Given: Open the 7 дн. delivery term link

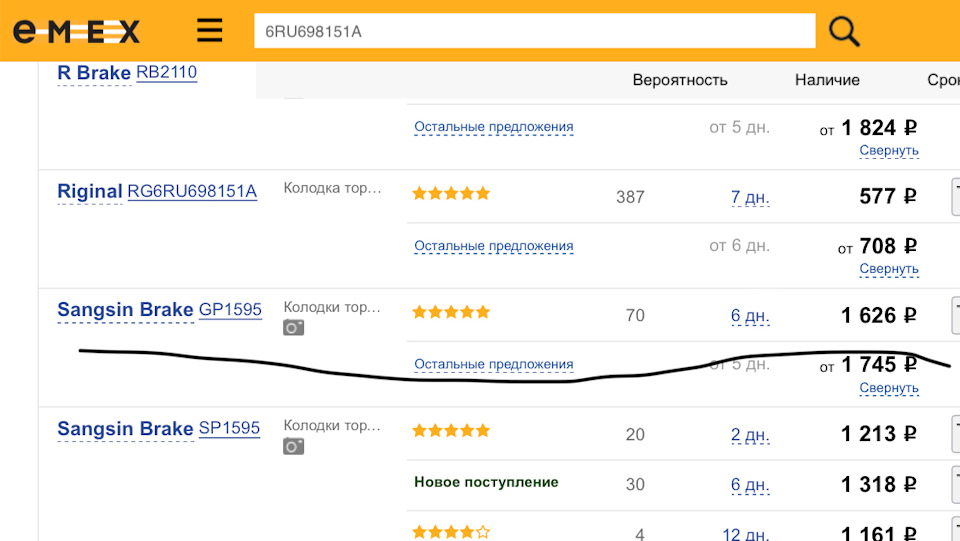Looking at the screenshot, I should click(x=749, y=197).
